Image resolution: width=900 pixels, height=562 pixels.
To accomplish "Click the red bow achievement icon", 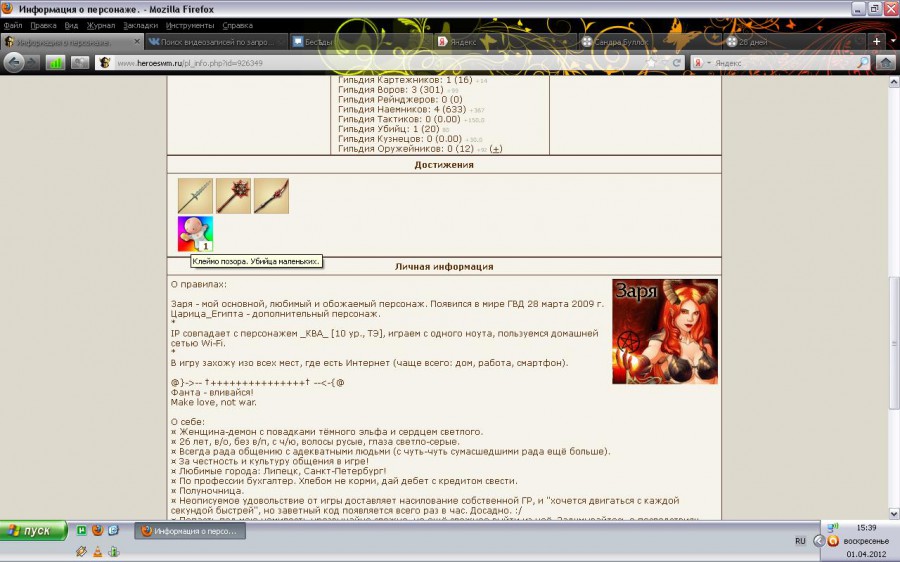I will (x=271, y=196).
